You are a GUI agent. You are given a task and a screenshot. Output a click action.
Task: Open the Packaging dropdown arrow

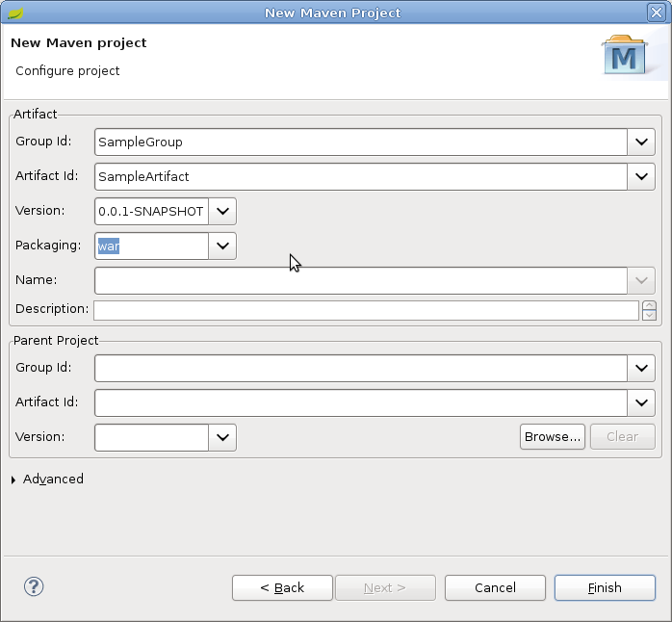222,246
